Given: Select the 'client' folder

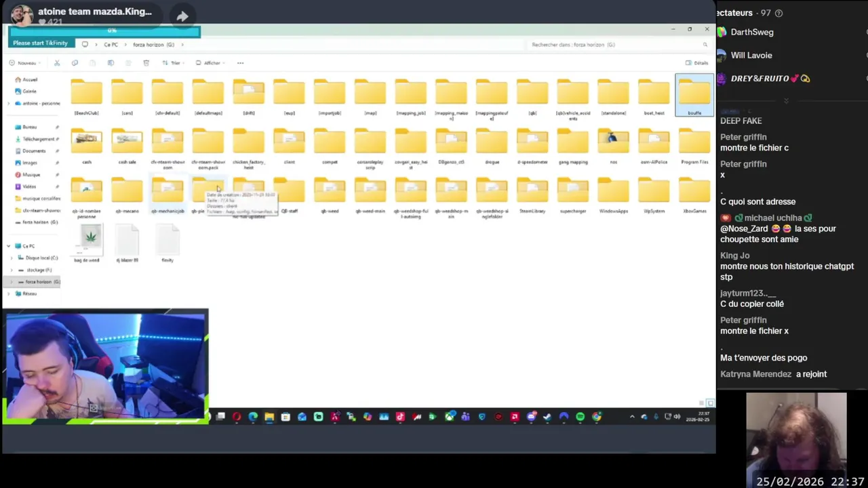Looking at the screenshot, I should coord(289,146).
